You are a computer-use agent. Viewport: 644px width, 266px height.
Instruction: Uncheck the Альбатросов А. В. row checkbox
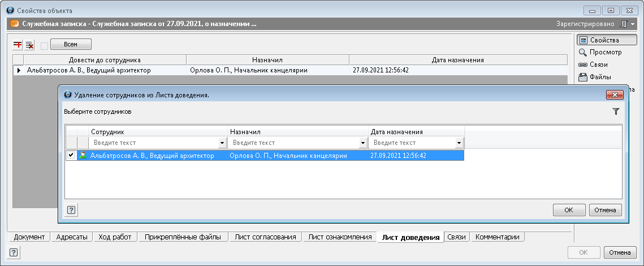71,156
